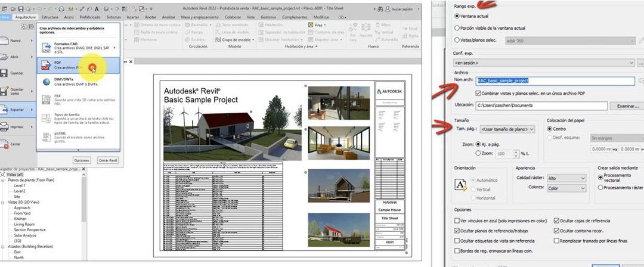Click the recent documents icon in application menu
644x267 pixels.
24,26
